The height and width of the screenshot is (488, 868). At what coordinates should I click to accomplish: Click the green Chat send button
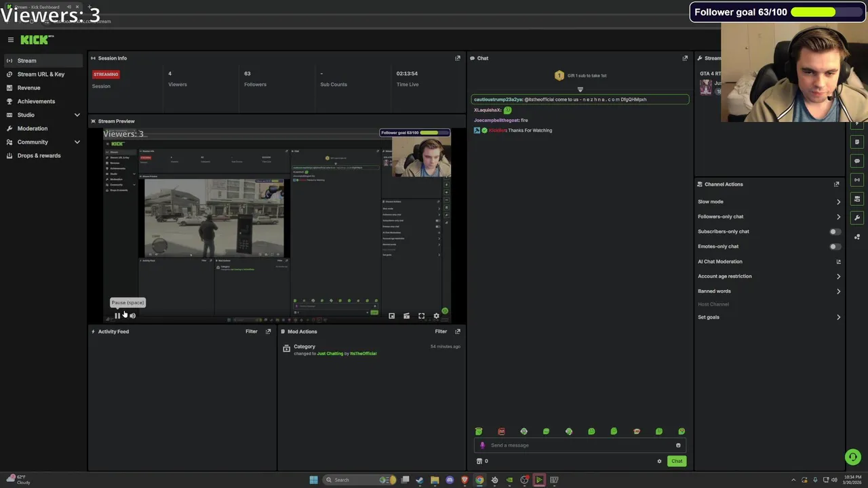point(677,462)
